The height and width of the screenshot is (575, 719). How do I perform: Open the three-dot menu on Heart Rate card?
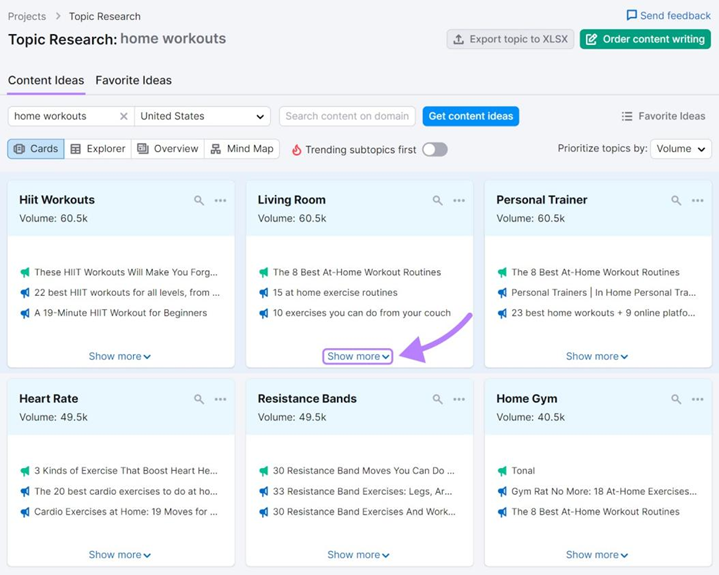pyautogui.click(x=220, y=399)
